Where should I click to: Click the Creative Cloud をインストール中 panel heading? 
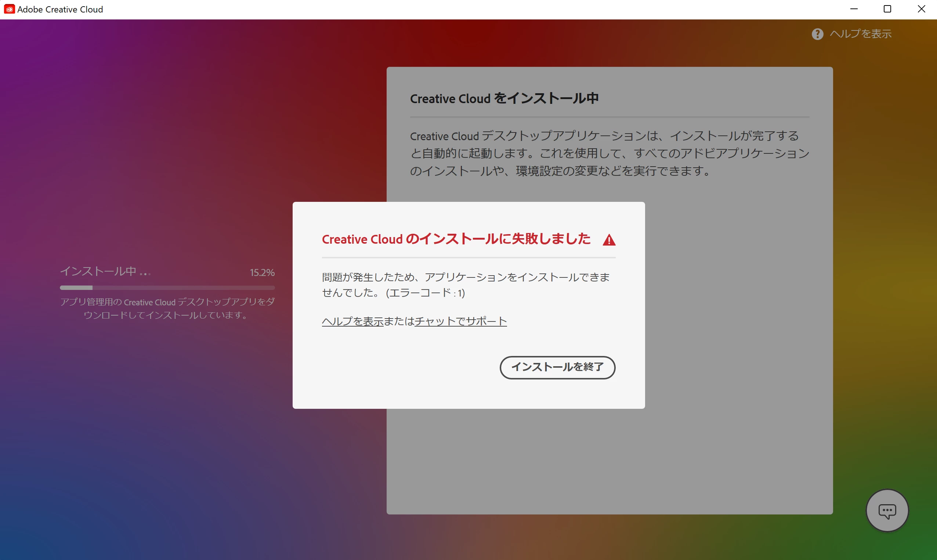504,98
